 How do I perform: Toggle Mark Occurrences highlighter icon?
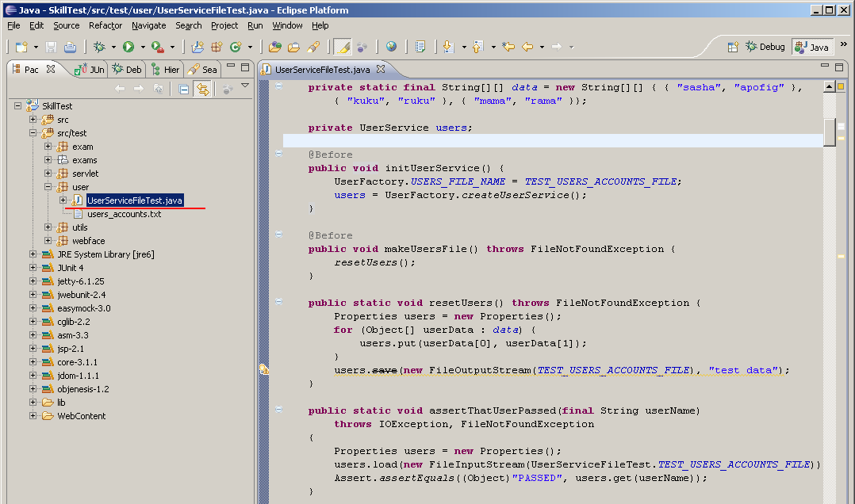tap(343, 47)
